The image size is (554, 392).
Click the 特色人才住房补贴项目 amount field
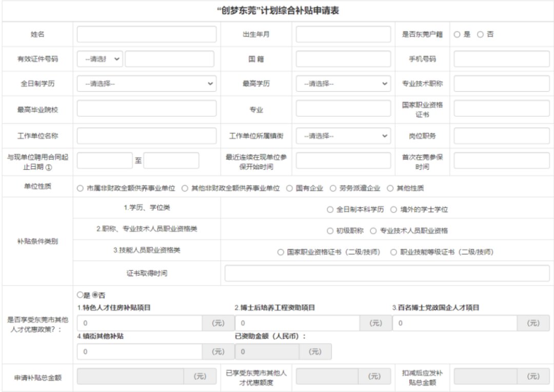(x=140, y=323)
